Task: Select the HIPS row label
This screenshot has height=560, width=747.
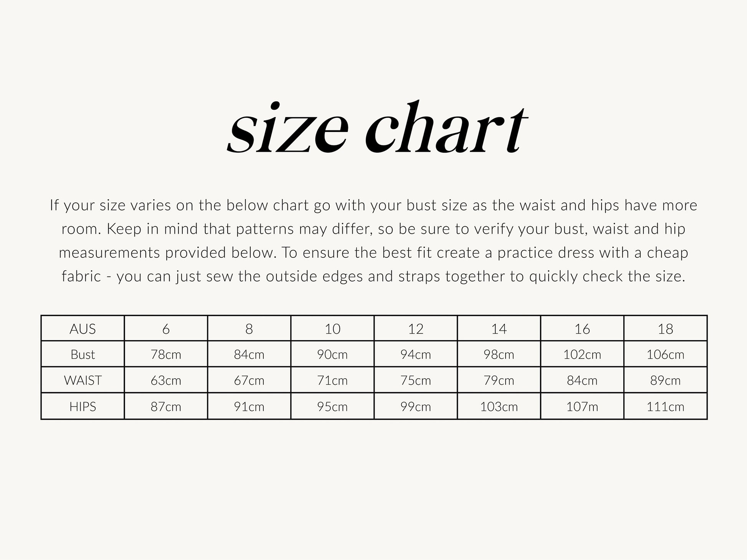Action: 83,407
